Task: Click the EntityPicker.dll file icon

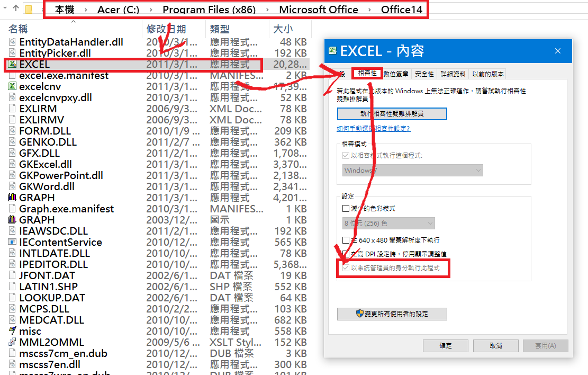Action: coord(12,53)
